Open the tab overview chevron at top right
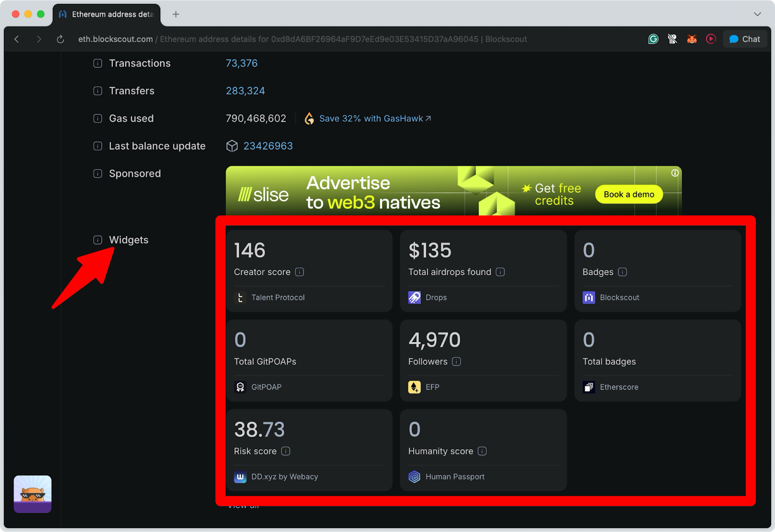The height and width of the screenshot is (532, 775). (759, 14)
